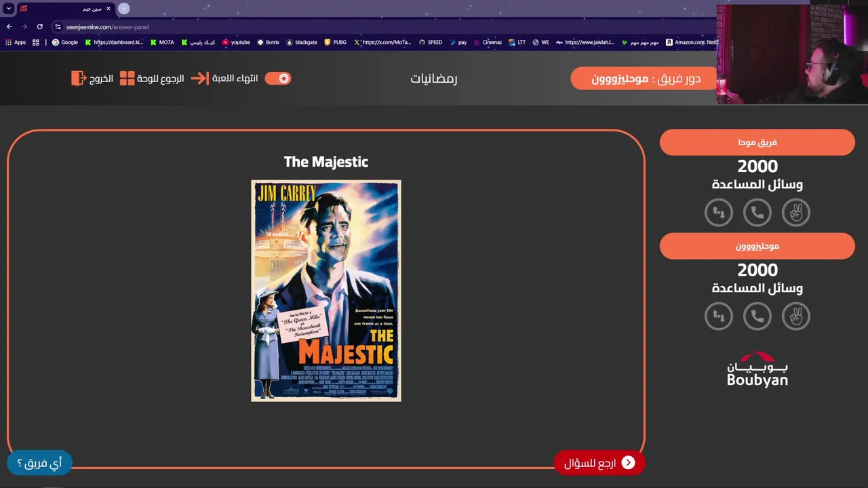Click the browser back arrow
The image size is (868, 488).
(x=9, y=26)
